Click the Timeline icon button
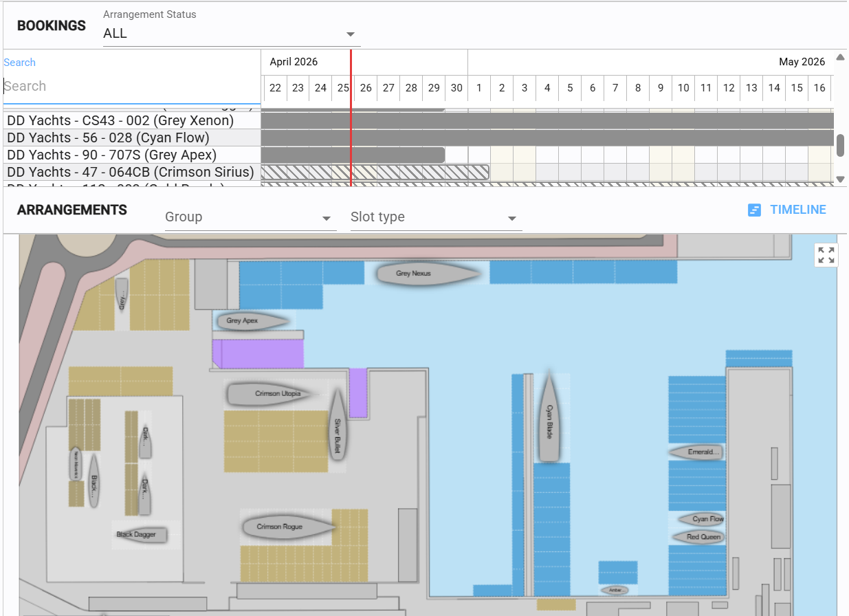Viewport: 849px width, 616px height. [x=754, y=210]
